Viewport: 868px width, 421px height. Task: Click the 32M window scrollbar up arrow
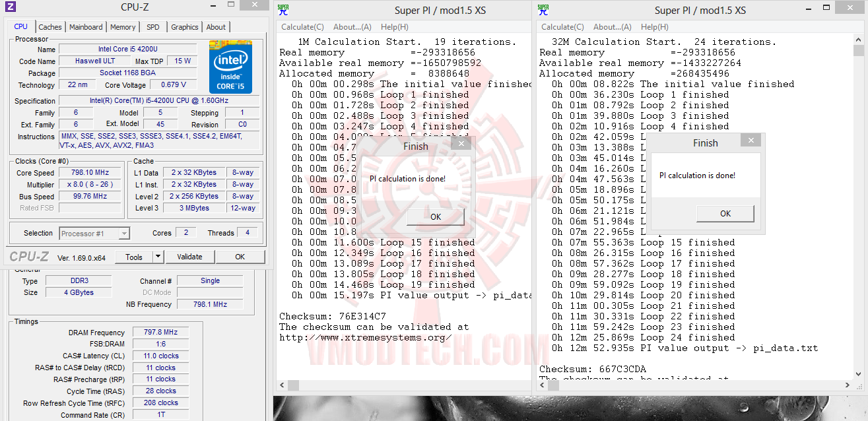858,40
